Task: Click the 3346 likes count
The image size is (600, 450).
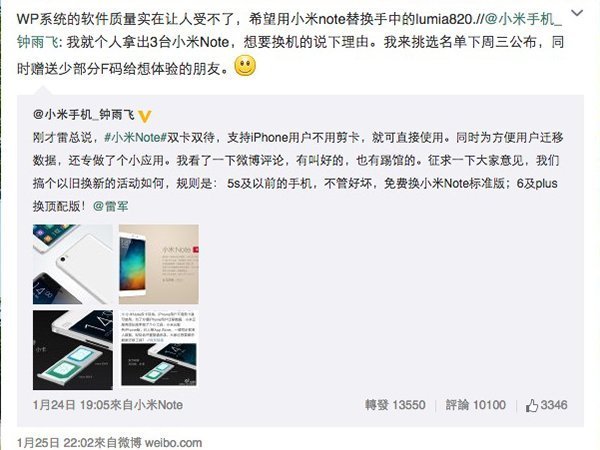Action: 554,405
